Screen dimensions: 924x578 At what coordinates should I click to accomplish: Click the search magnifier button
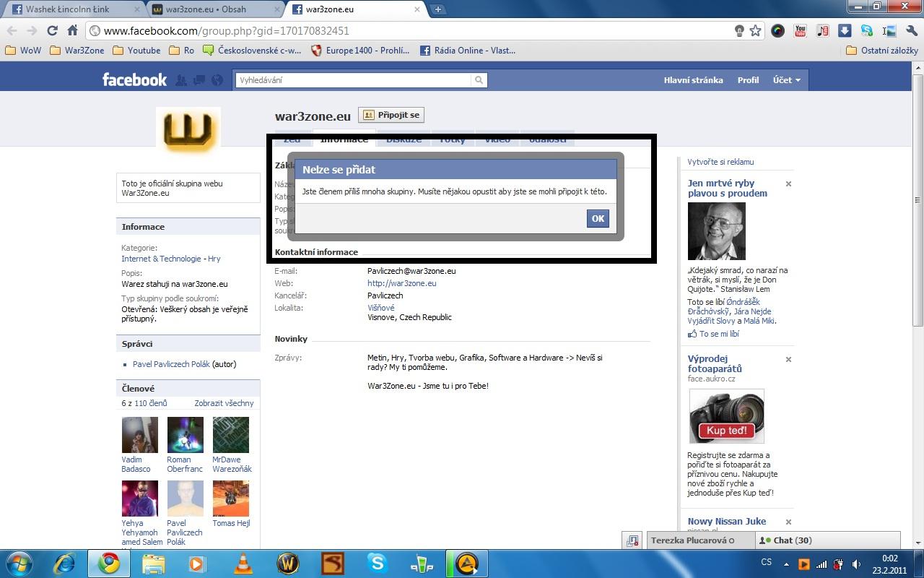click(479, 80)
